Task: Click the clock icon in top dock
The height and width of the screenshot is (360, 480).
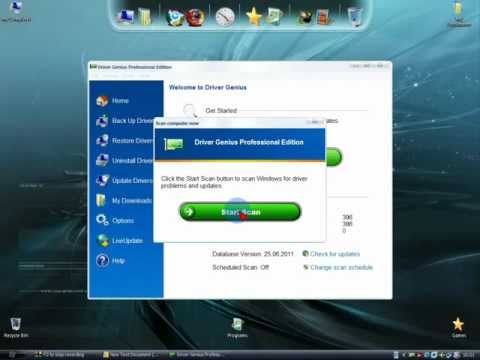Action: pyautogui.click(x=225, y=17)
